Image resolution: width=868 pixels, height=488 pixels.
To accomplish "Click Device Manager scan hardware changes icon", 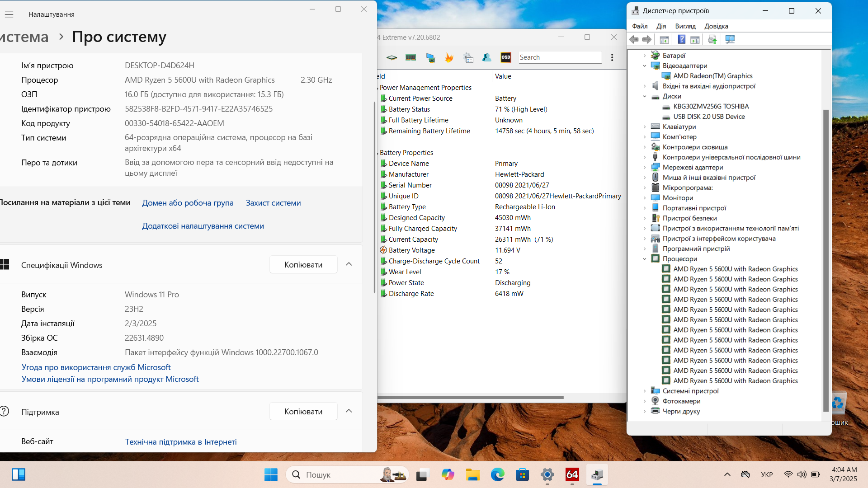I will [x=730, y=40].
